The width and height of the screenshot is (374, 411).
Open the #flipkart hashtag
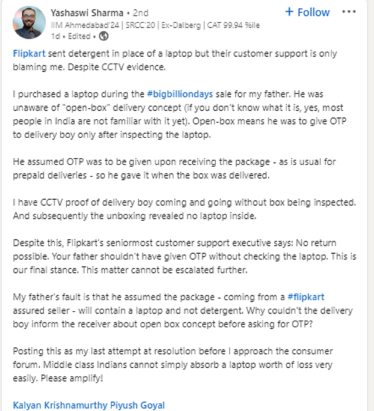point(306,297)
